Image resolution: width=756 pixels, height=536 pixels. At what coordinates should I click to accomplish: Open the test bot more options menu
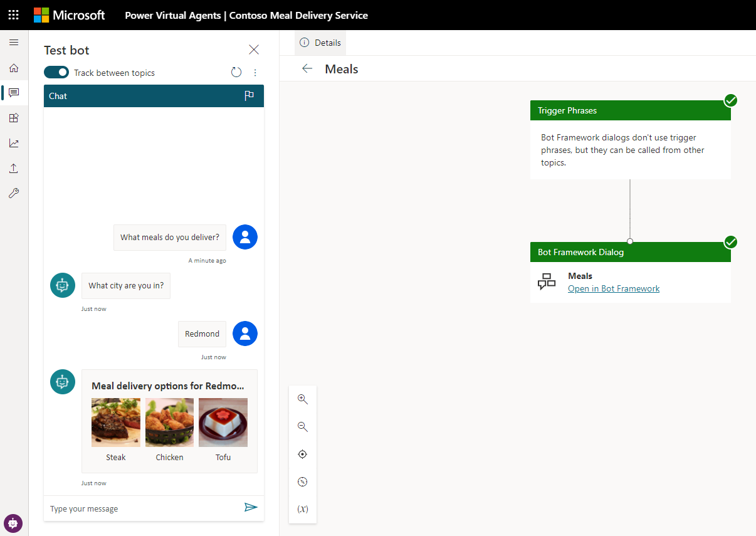pyautogui.click(x=255, y=73)
